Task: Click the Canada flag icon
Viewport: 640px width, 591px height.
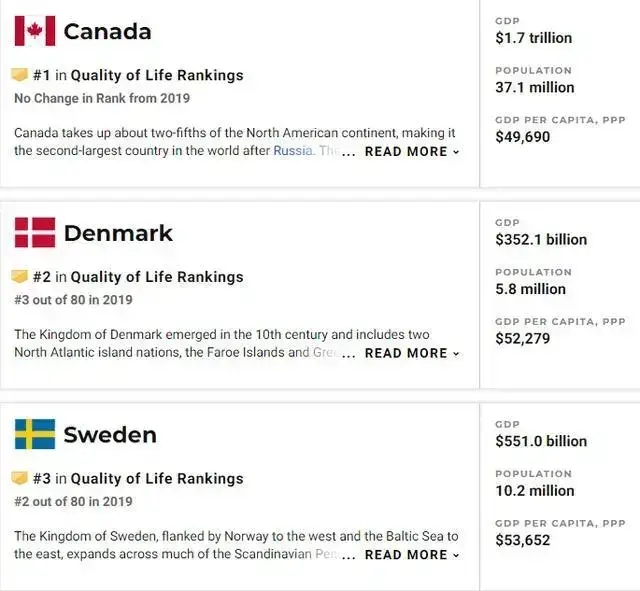Action: pos(35,31)
